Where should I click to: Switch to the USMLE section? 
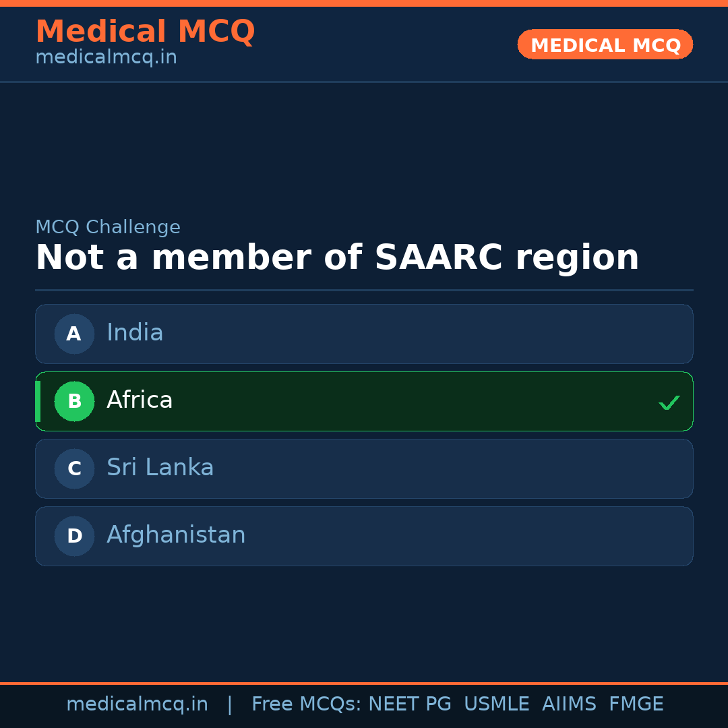click(x=497, y=704)
